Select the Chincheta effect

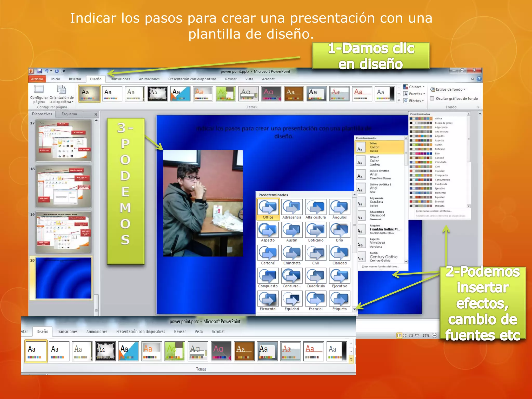coord(292,255)
